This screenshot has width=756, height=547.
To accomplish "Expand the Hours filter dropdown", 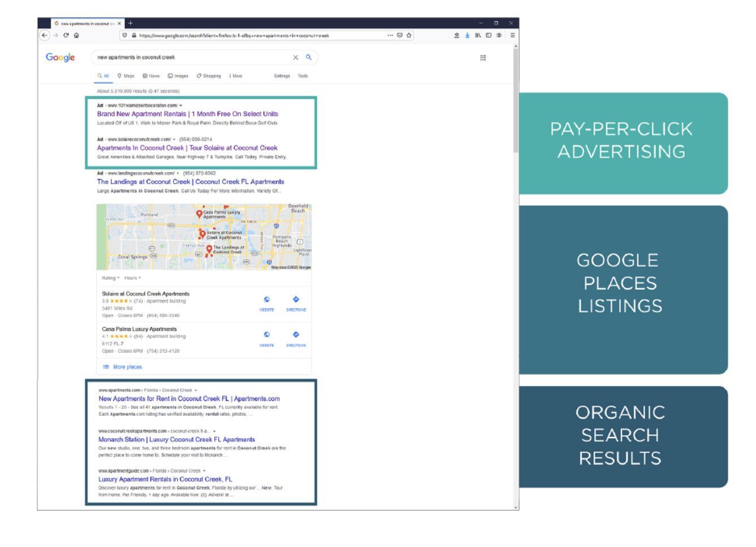I will coord(132,278).
